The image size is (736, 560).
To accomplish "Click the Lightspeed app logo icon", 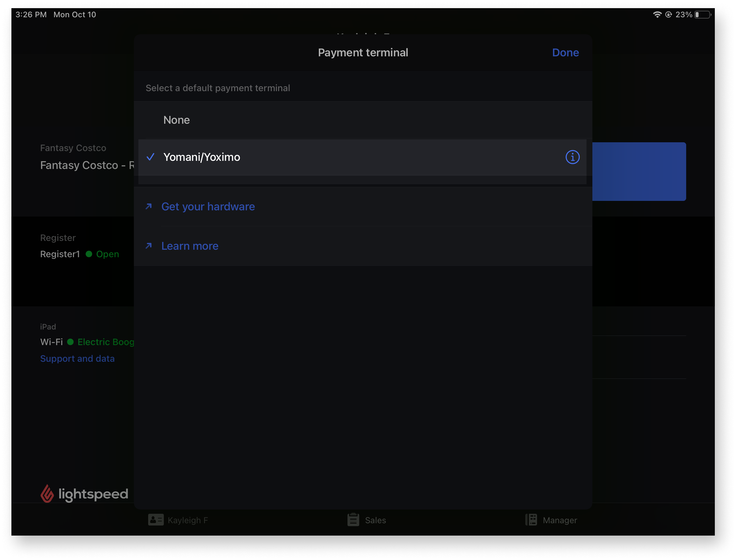I will point(47,493).
